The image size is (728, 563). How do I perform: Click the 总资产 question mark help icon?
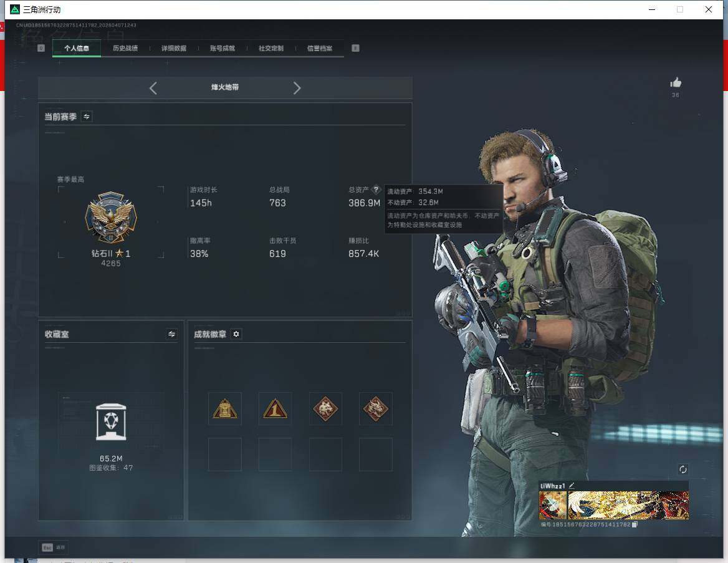point(376,189)
